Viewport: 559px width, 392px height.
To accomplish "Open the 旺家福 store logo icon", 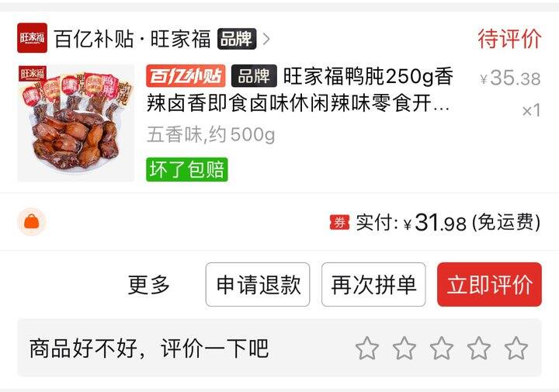I will (32, 38).
